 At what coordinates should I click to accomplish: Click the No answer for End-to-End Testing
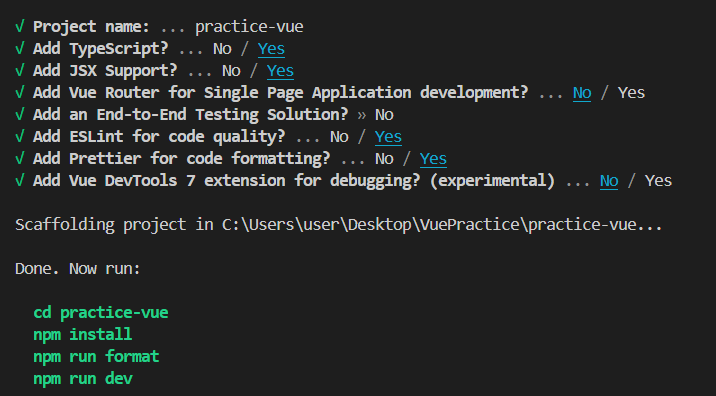384,114
